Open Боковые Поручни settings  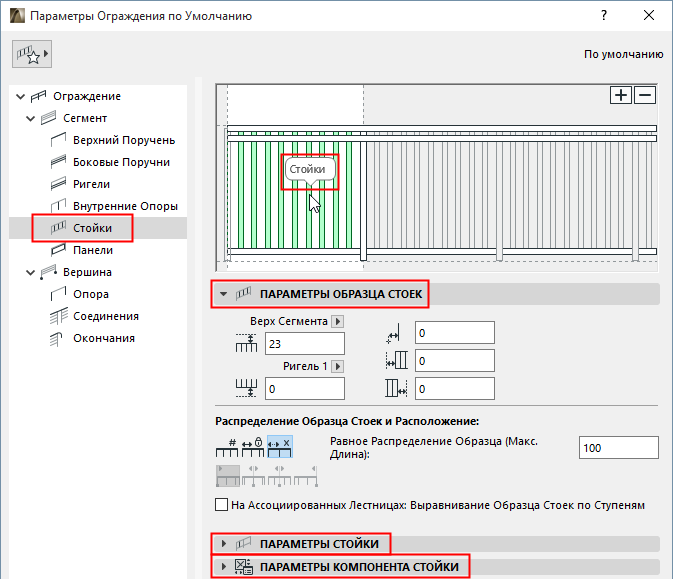[121, 162]
